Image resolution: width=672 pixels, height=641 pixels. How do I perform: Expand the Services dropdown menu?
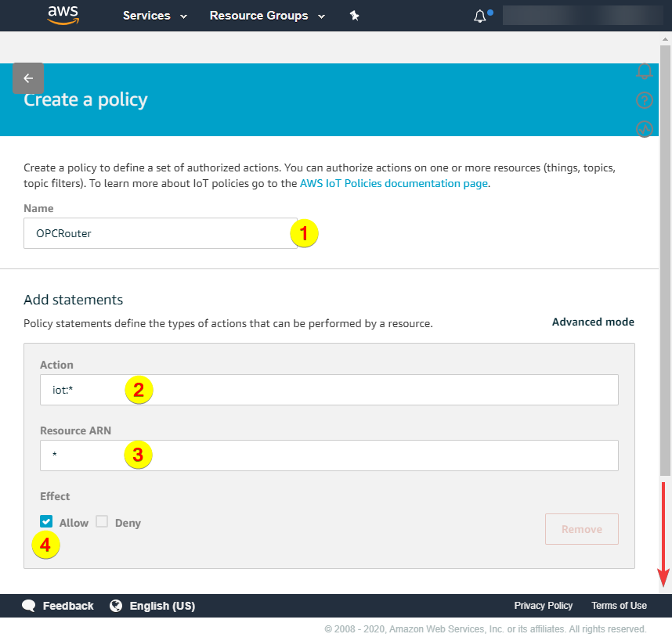155,16
